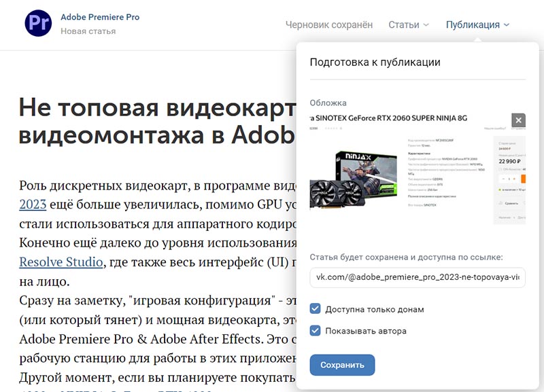Click the Подготовка к публикации heading
Screen dimensions: 544x392
[x=375, y=62]
